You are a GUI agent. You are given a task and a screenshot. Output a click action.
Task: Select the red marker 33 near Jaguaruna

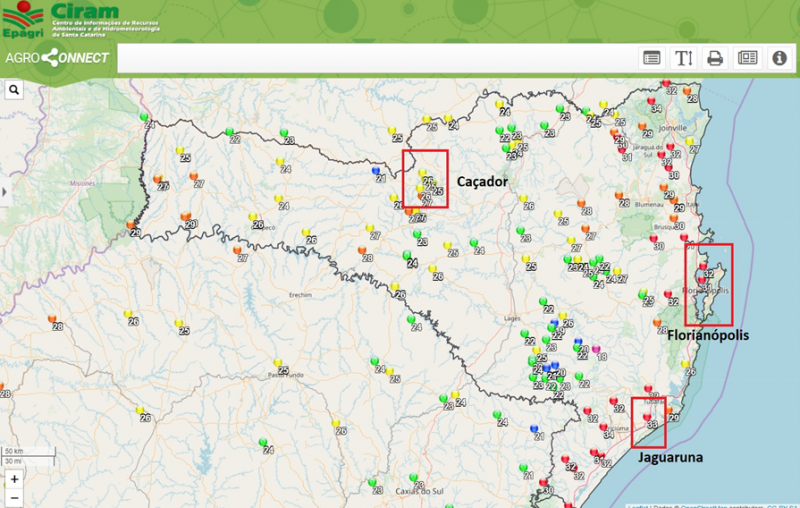(x=646, y=417)
